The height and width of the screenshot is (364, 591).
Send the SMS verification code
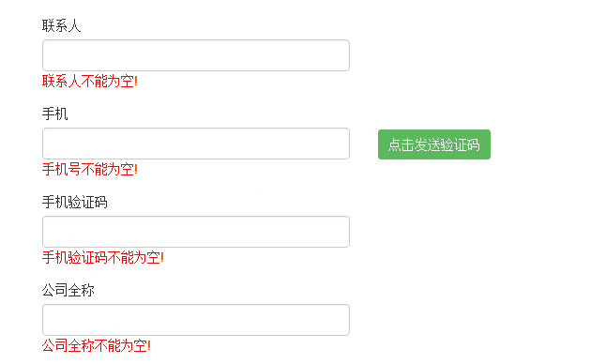[x=433, y=144]
